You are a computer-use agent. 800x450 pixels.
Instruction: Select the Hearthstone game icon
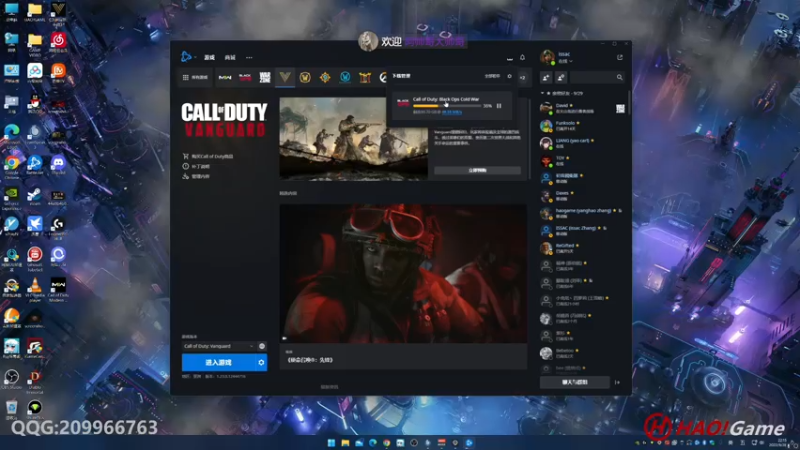tap(325, 78)
